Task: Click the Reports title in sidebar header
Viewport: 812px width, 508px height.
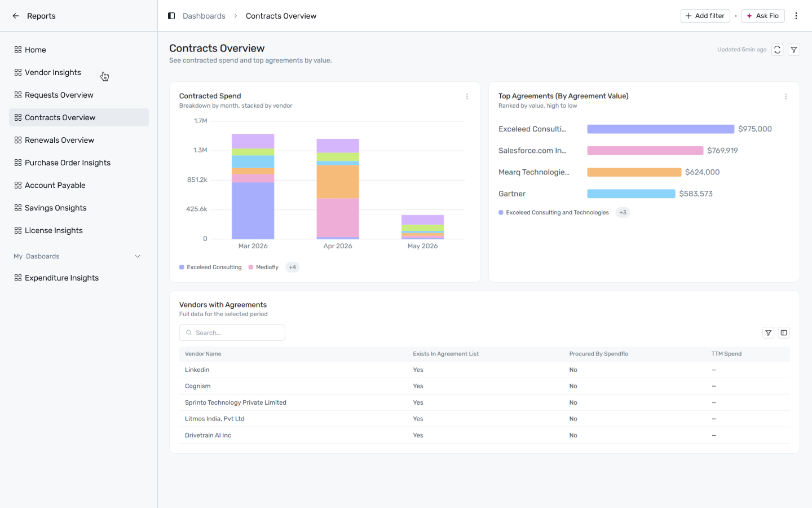Action: click(41, 16)
